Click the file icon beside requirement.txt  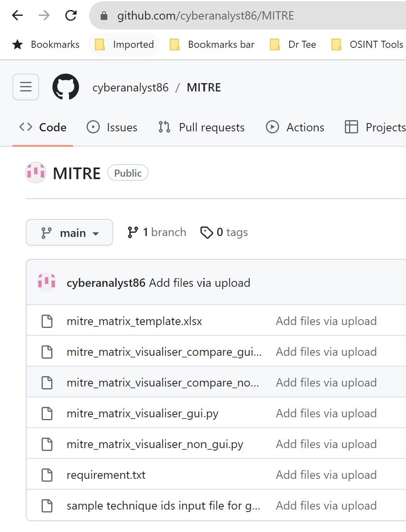coord(47,474)
